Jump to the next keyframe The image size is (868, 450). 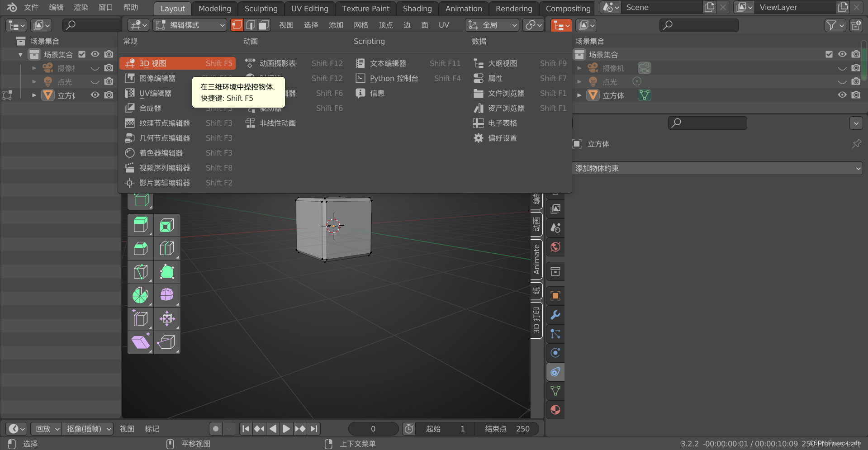[300, 429]
